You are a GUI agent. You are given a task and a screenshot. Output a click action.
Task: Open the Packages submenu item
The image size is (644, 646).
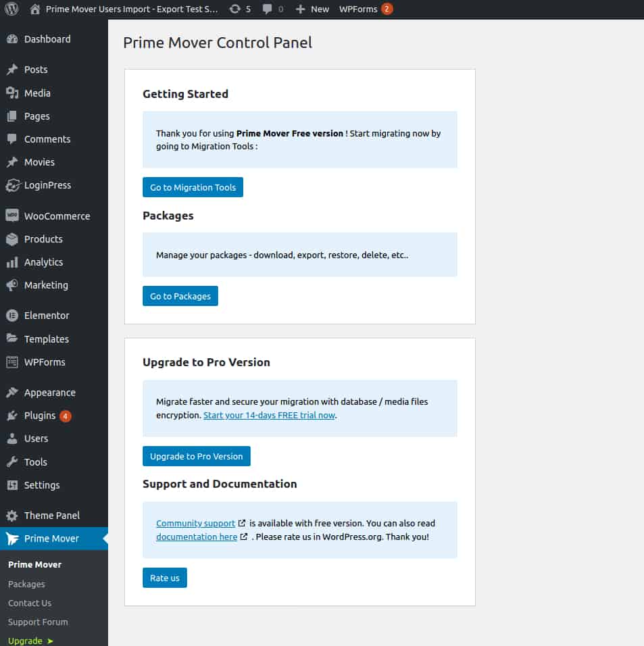coord(26,585)
